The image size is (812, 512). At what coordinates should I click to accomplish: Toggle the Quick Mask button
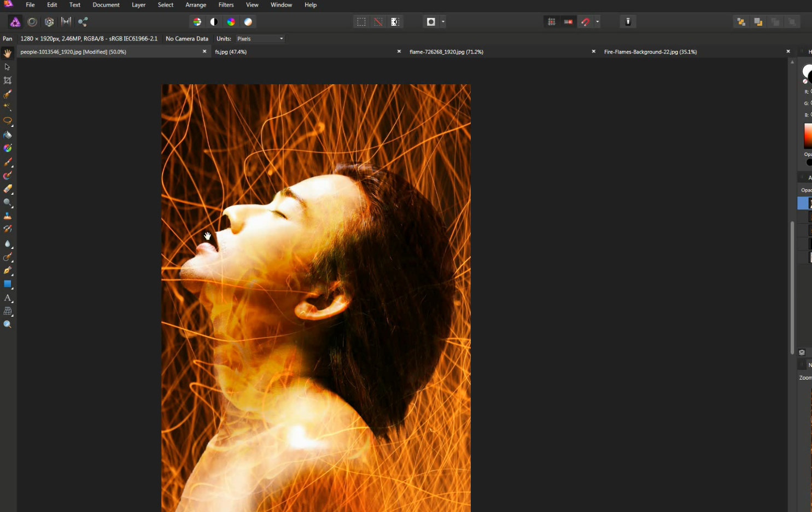click(431, 22)
